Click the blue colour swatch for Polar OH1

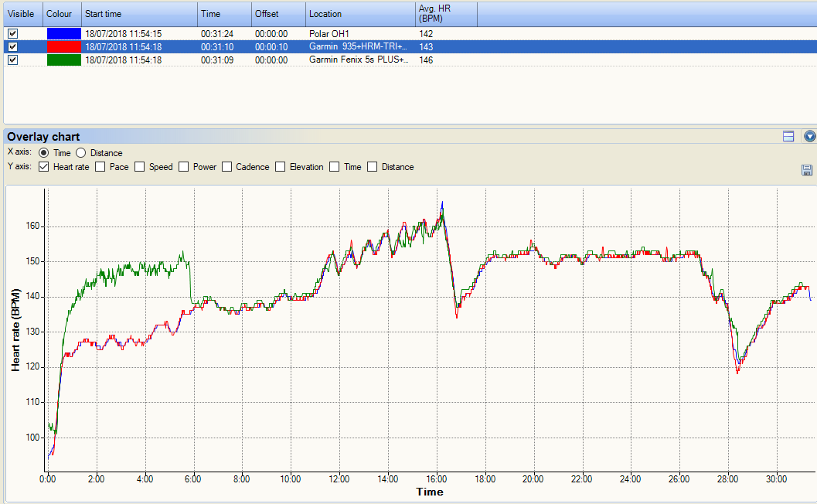63,34
